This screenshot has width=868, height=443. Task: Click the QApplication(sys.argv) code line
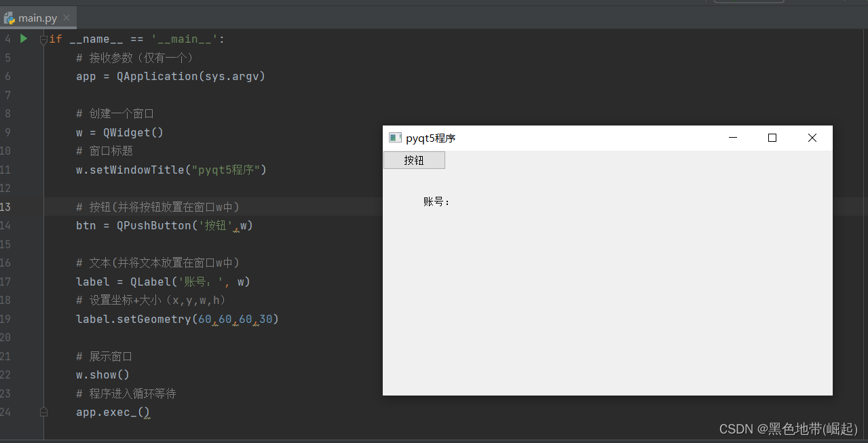(x=170, y=76)
